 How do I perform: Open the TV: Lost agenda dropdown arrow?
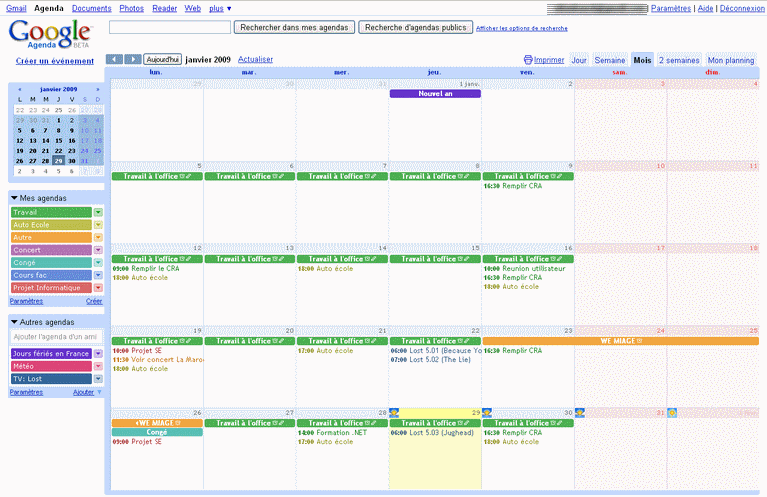(98, 379)
